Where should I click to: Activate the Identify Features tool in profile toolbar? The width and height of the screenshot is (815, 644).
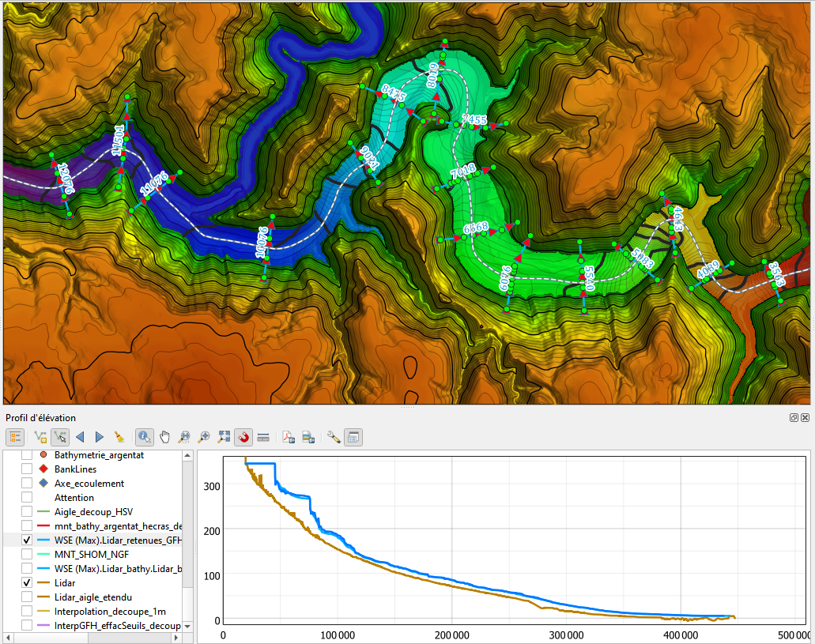(145, 437)
